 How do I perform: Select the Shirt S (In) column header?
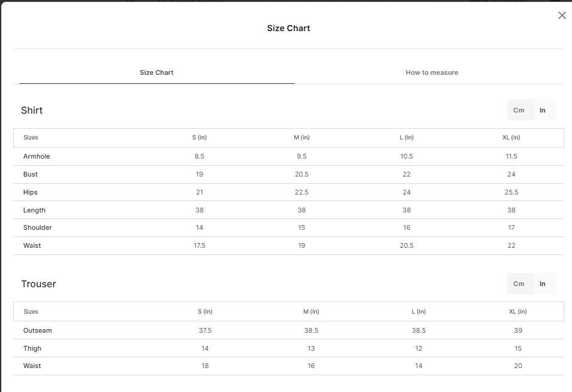tap(199, 138)
